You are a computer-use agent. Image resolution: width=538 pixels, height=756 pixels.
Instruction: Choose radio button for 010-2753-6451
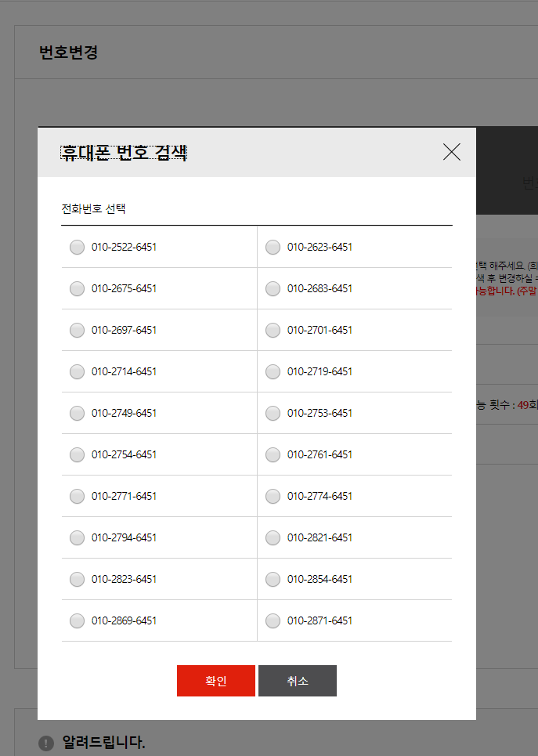273,414
